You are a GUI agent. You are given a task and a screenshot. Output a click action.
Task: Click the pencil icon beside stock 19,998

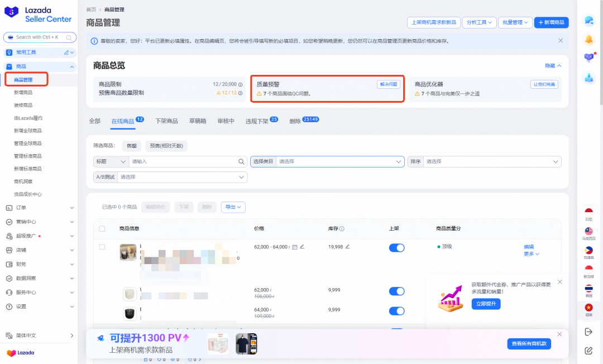pos(347,247)
